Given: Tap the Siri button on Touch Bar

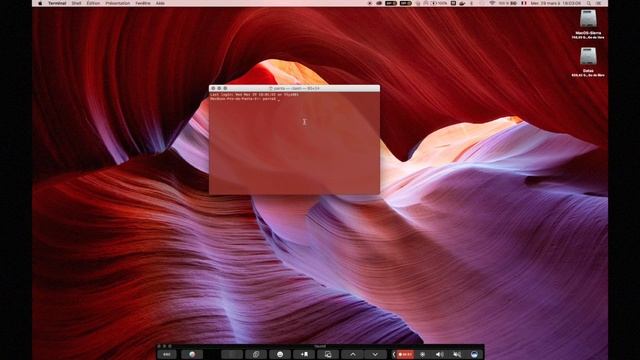Looking at the screenshot, I should (x=474, y=354).
